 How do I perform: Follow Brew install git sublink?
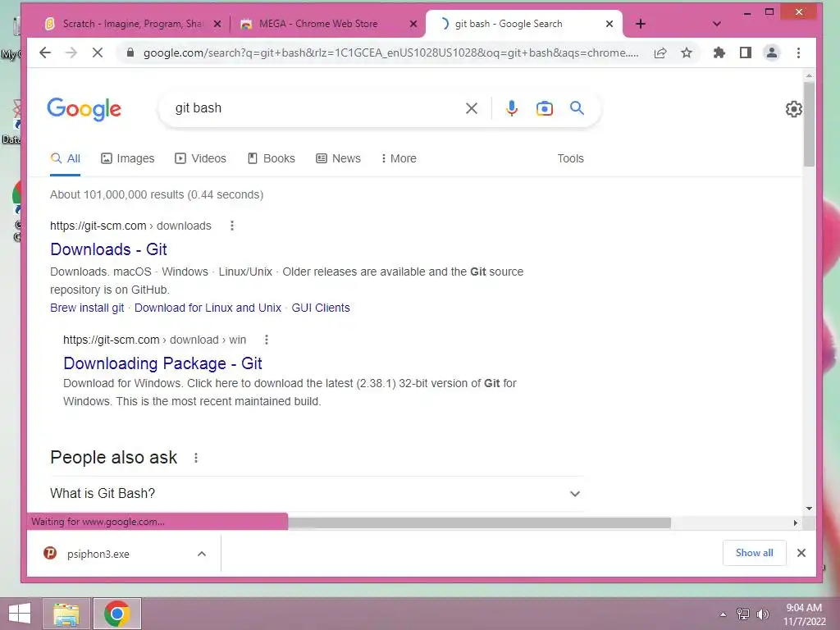pos(87,308)
